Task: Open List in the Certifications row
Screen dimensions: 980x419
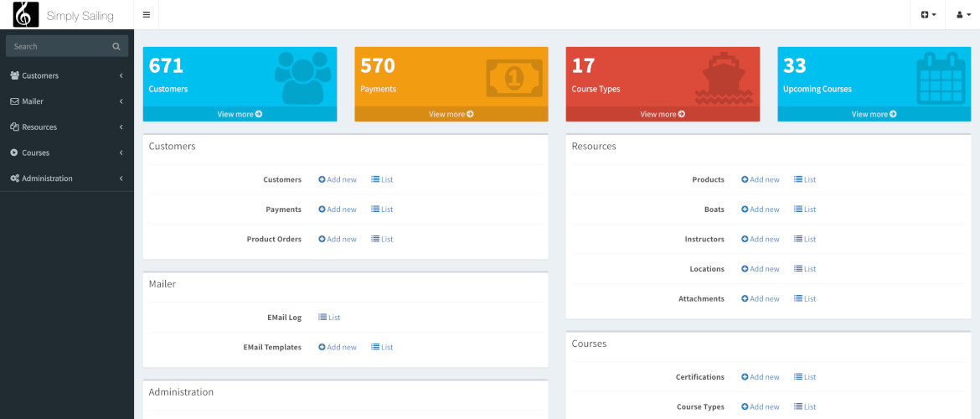Action: tap(805, 377)
